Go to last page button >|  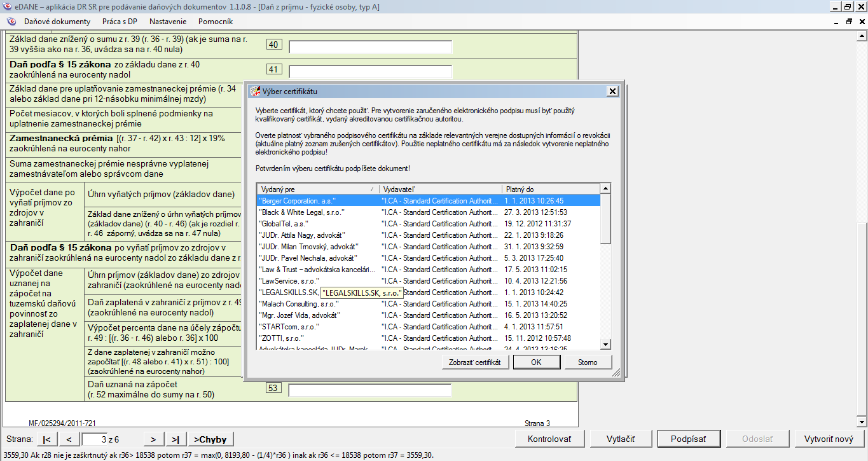click(x=176, y=439)
